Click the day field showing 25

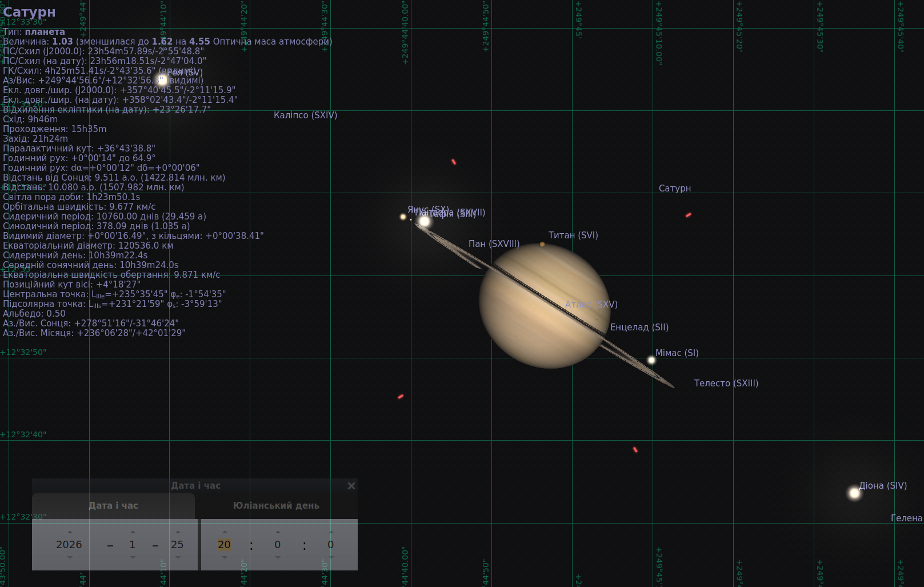click(178, 545)
